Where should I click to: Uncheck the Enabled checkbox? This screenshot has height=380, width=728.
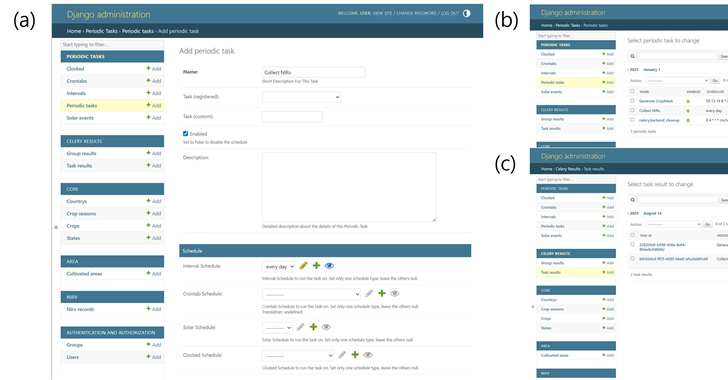185,134
